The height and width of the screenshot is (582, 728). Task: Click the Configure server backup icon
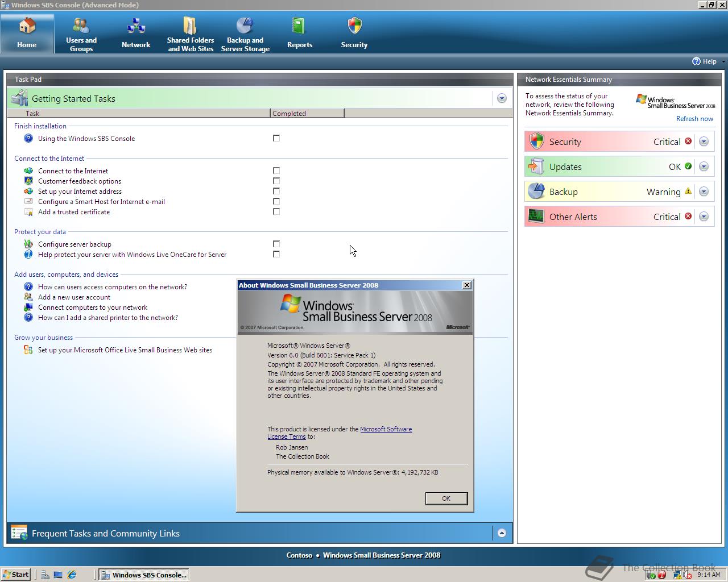pyautogui.click(x=28, y=244)
